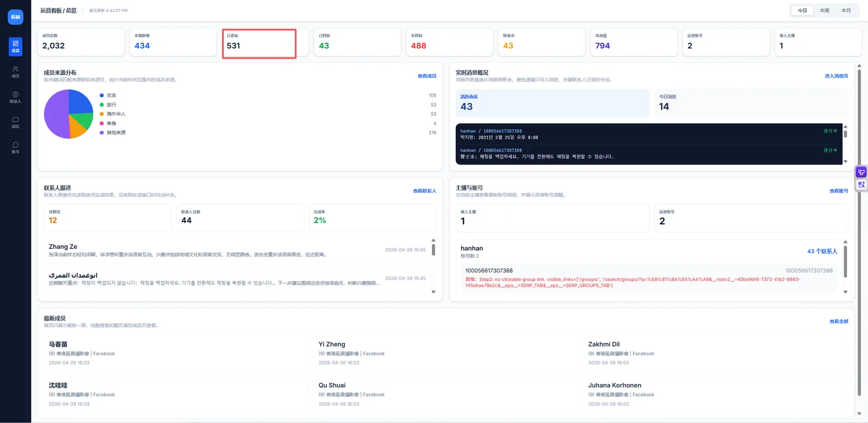The width and height of the screenshot is (868, 423).
Task: Click the 查看账号 link
Action: click(x=839, y=191)
